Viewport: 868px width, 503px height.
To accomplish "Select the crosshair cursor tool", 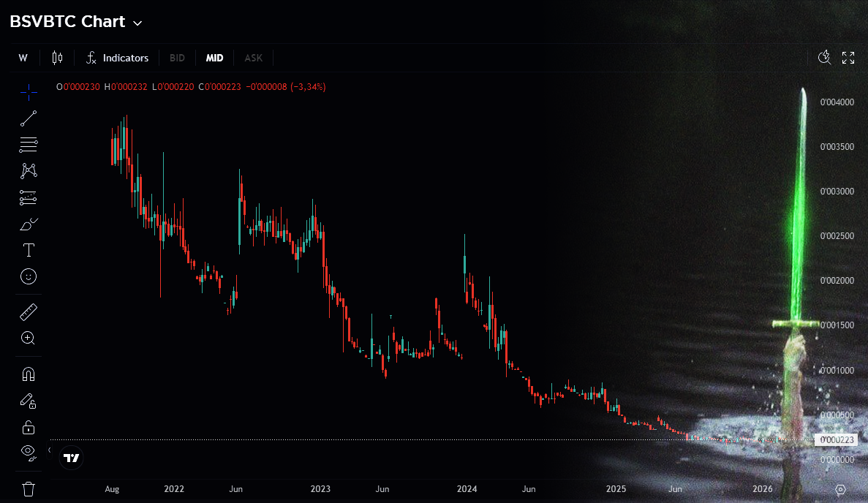I will tap(29, 92).
